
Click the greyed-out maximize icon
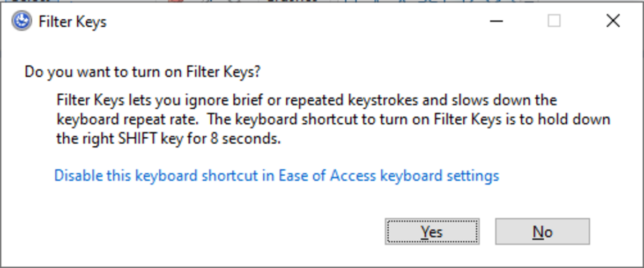pyautogui.click(x=554, y=21)
